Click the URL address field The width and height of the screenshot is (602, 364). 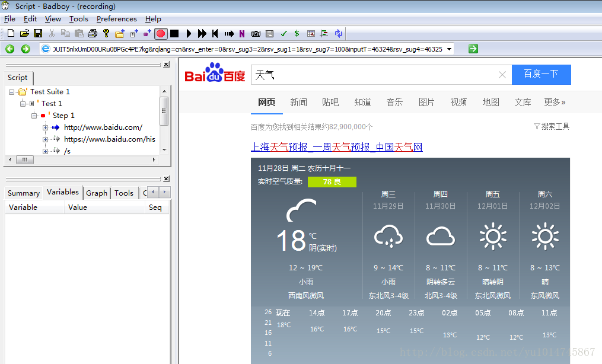pyautogui.click(x=248, y=49)
